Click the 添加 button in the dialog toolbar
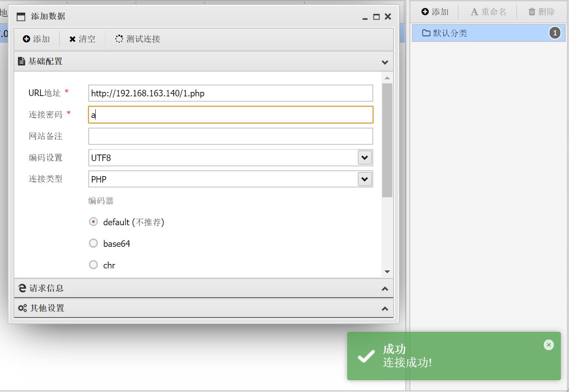Image resolution: width=569 pixels, height=392 pixels. (36, 39)
